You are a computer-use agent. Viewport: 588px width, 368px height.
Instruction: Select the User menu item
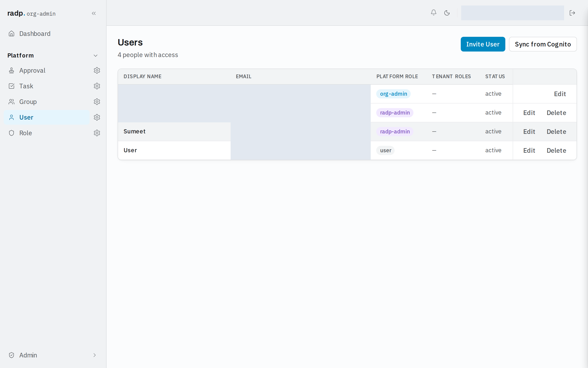click(x=47, y=117)
